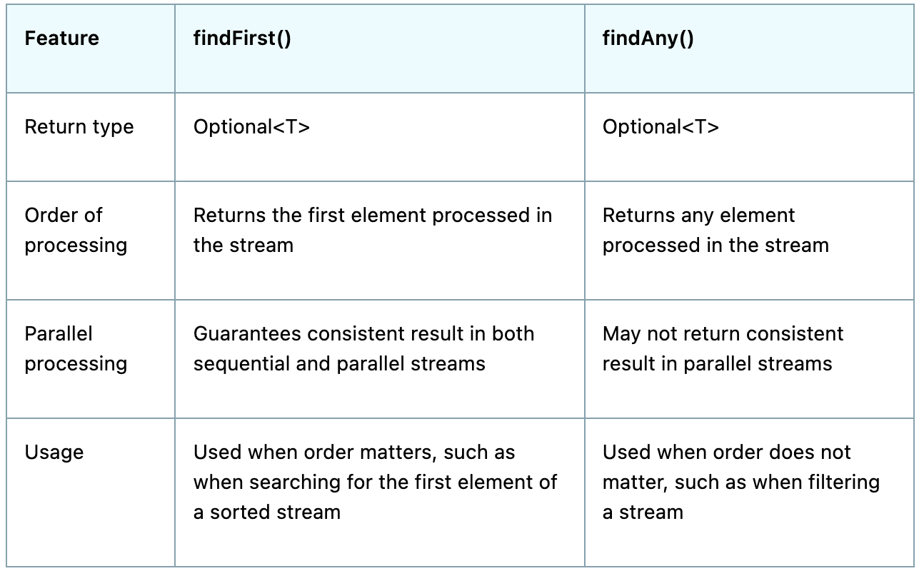Click the text 'processed in the stream'
Image resolution: width=924 pixels, height=571 pixels.
point(715,245)
